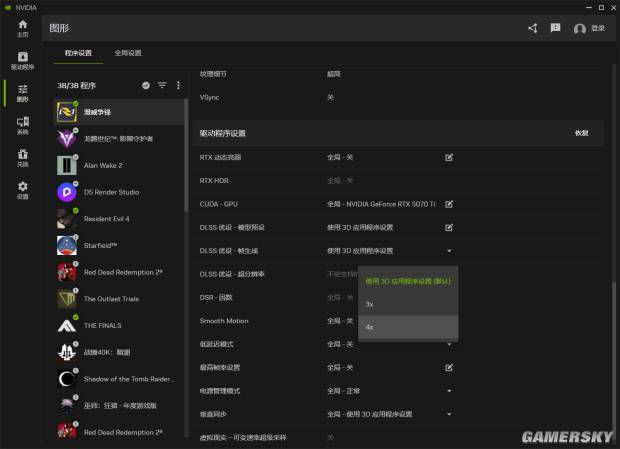The height and width of the screenshot is (449, 620).
Task: Expand the 低延迟模式 dropdown arrow
Action: 449,345
